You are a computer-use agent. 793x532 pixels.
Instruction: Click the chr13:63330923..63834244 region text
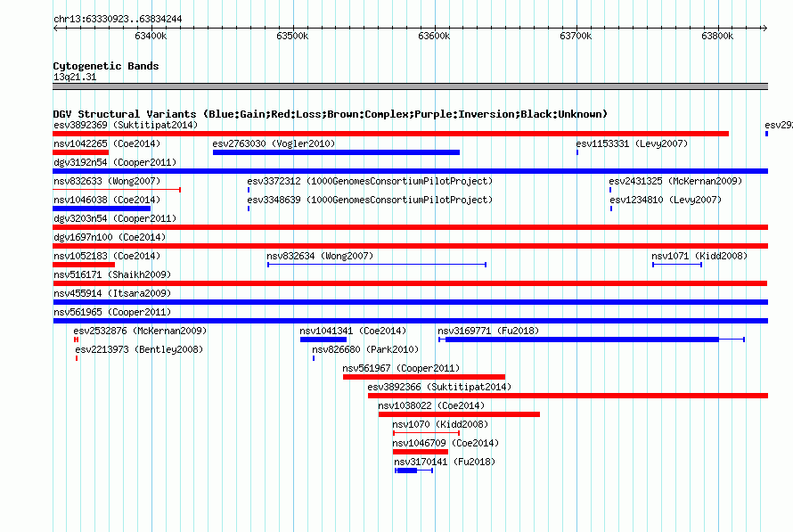[118, 20]
